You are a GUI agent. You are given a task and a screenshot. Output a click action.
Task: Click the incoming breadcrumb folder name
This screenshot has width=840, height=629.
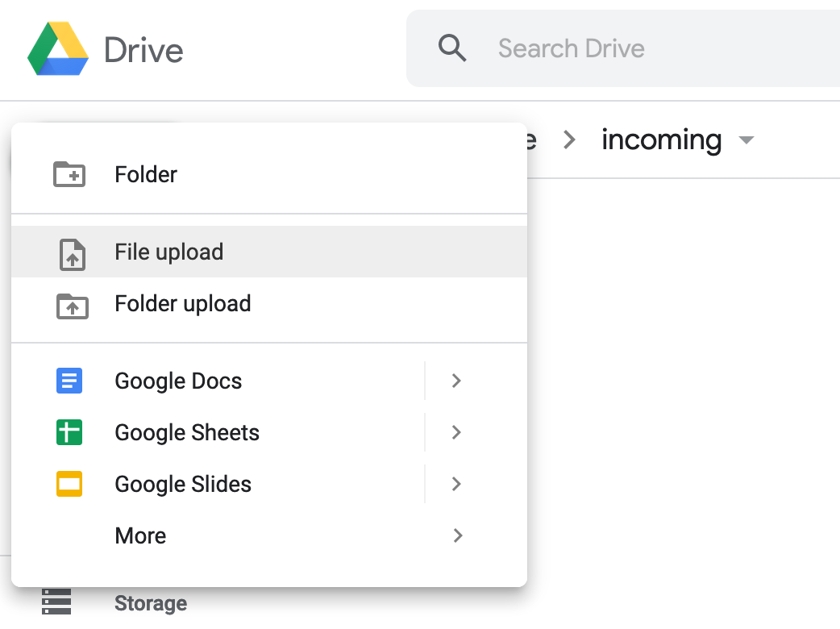[661, 140]
